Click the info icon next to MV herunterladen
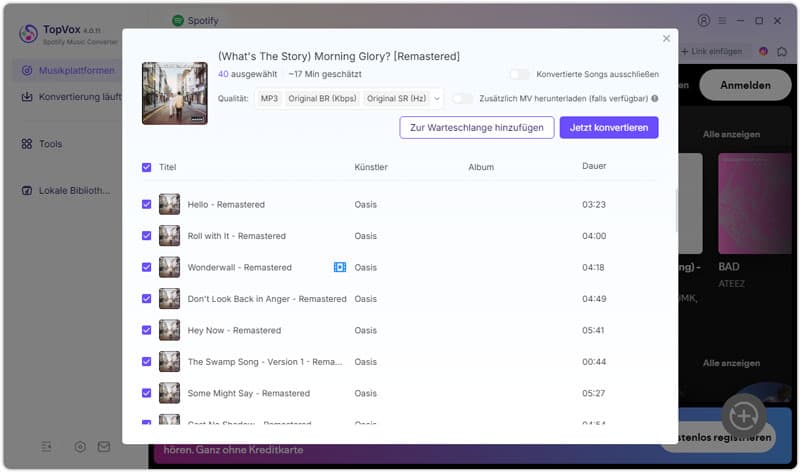This screenshot has width=800, height=472. pyautogui.click(x=655, y=98)
